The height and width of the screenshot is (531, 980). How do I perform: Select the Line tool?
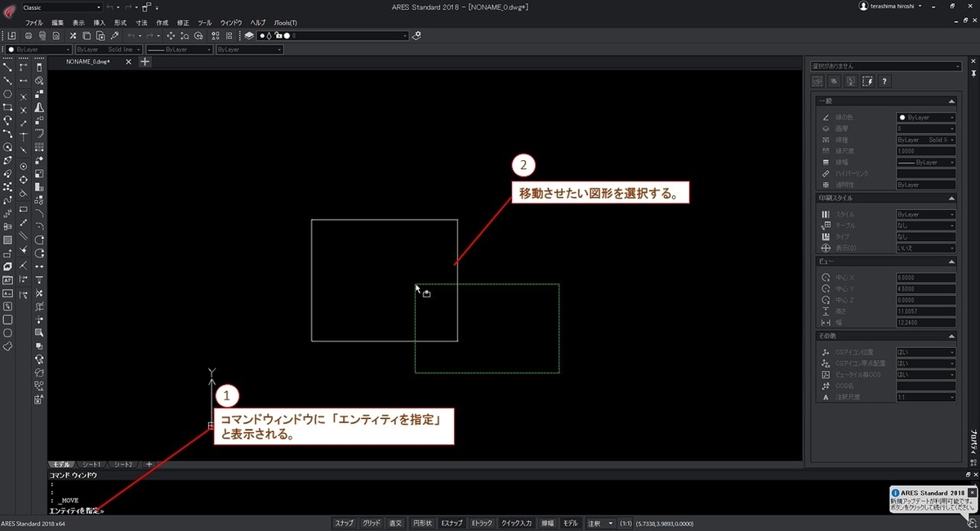(x=7, y=66)
